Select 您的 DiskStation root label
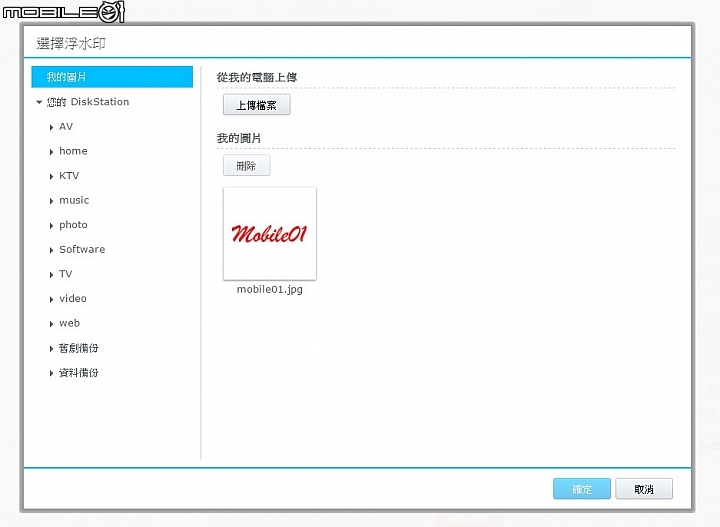Image resolution: width=720 pixels, height=527 pixels. (88, 102)
